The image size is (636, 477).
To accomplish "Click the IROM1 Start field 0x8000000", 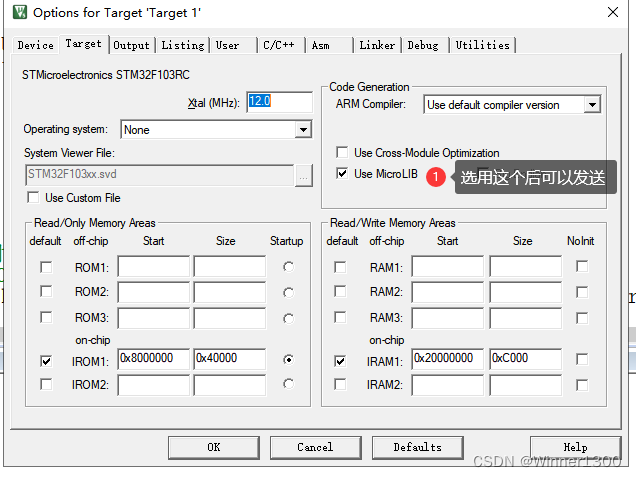I will click(x=154, y=359).
